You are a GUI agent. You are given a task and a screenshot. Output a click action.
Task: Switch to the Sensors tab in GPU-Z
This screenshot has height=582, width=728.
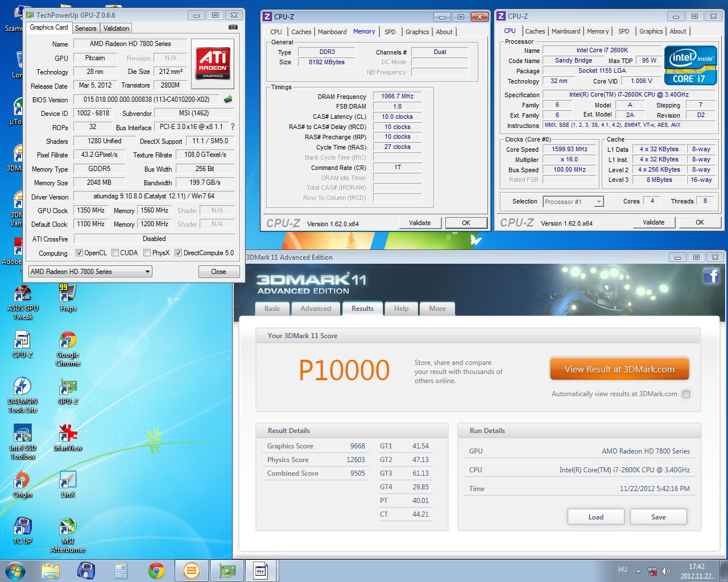point(86,28)
